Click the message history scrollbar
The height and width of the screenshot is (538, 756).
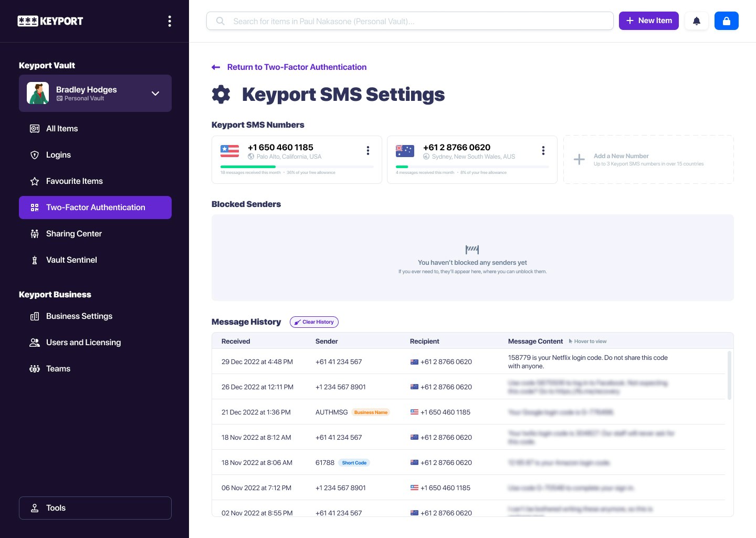(729, 376)
